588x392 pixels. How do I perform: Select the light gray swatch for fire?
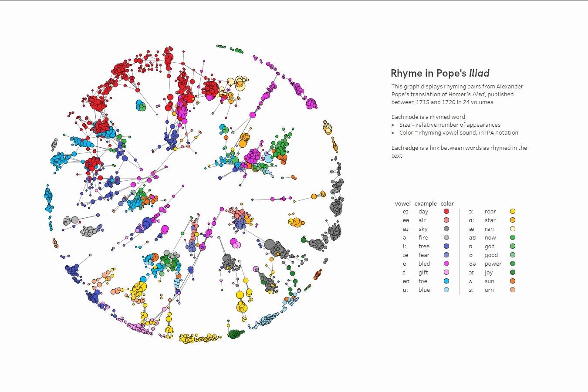pos(446,237)
